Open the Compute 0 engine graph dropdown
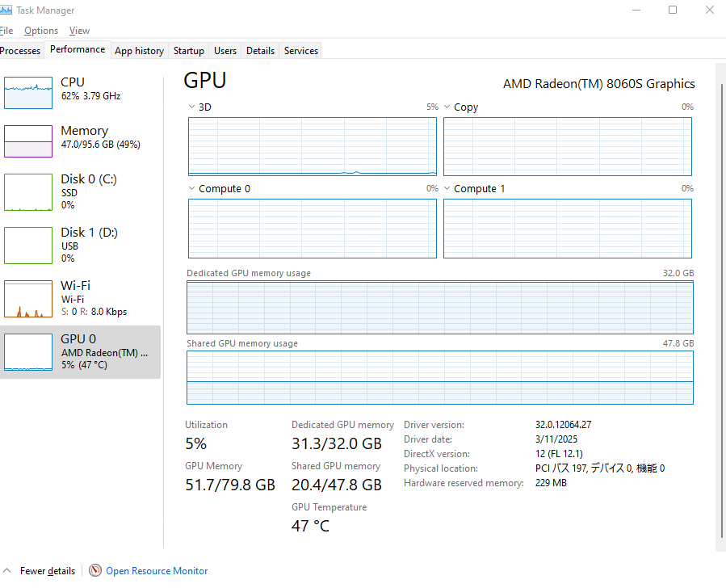Screen dimensions: 726x588 click(x=191, y=188)
